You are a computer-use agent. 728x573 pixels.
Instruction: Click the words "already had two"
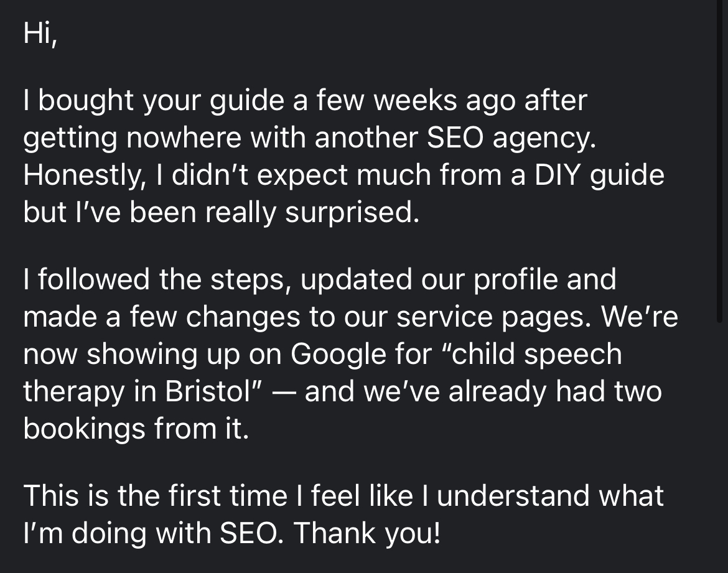click(555, 391)
